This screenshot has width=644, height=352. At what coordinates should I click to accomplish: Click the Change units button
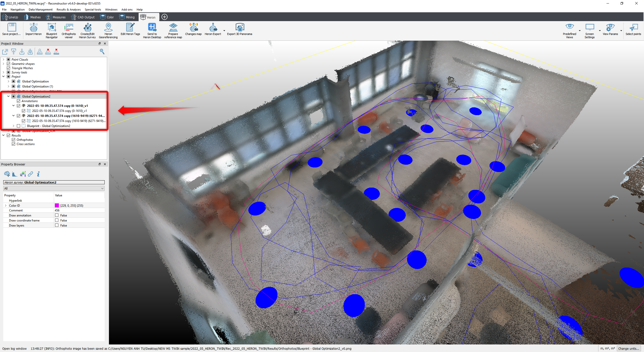pos(628,348)
